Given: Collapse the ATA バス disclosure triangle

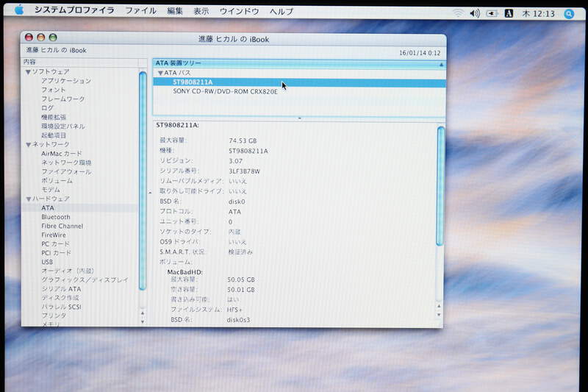Looking at the screenshot, I should (x=160, y=73).
